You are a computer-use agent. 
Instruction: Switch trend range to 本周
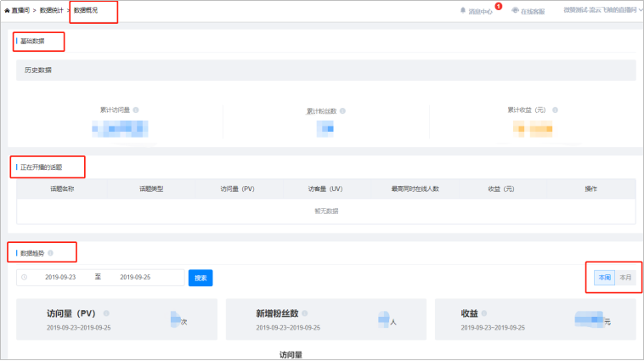604,277
